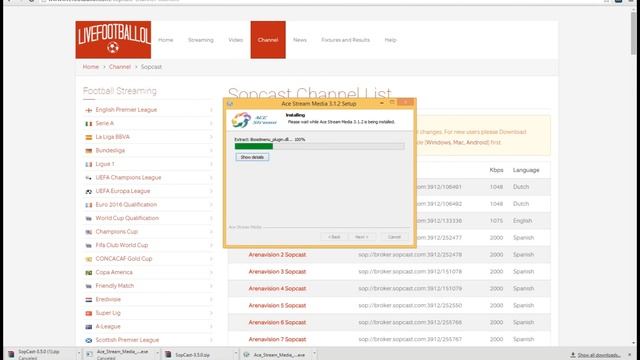Image resolution: width=640 pixels, height=360 pixels.
Task: Click the Super Lig Turkish flag icon
Action: pos(89,313)
